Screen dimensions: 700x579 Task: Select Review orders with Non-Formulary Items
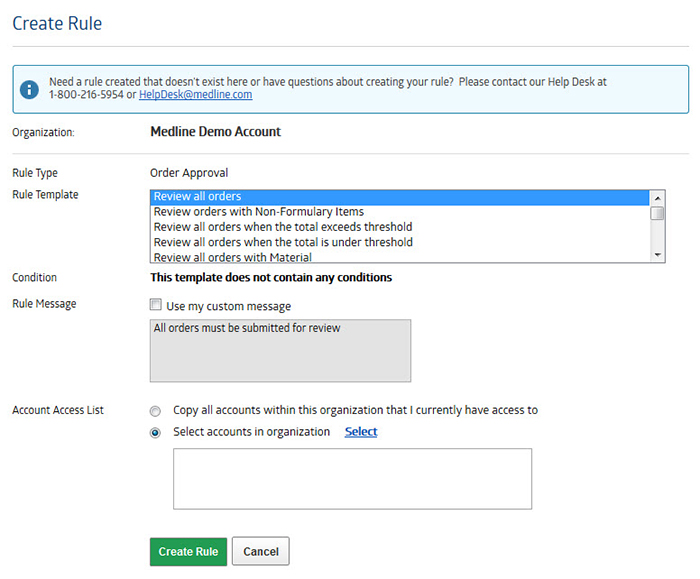400,212
